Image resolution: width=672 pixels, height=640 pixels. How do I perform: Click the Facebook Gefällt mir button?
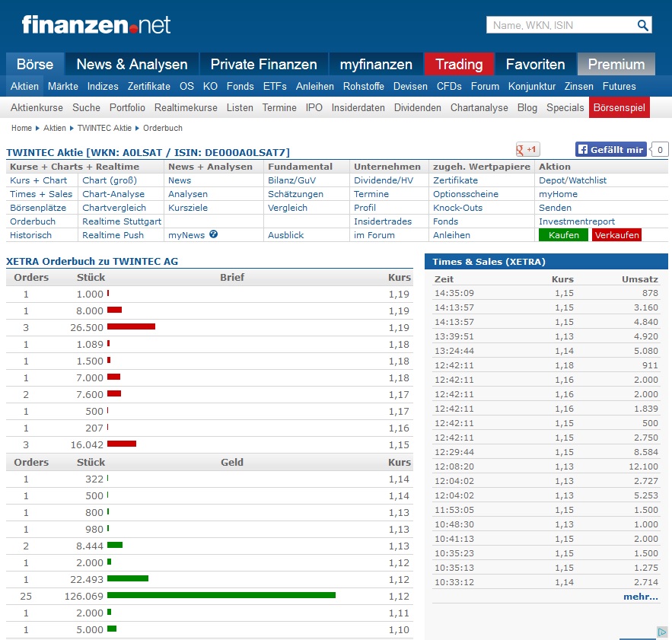[x=610, y=150]
